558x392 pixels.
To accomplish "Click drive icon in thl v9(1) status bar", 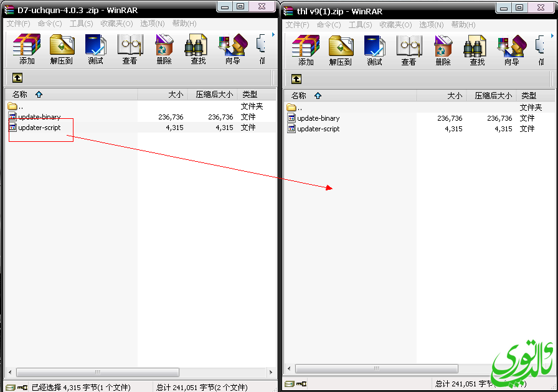I will [x=290, y=383].
